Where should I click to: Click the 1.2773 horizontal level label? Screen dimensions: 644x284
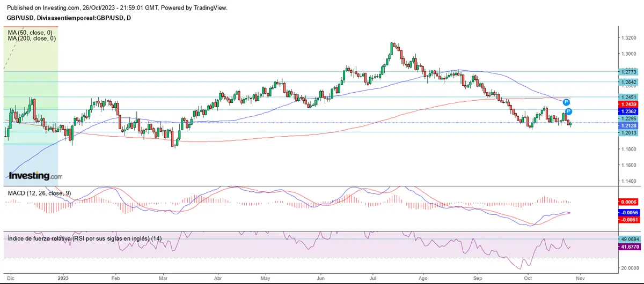(627, 72)
